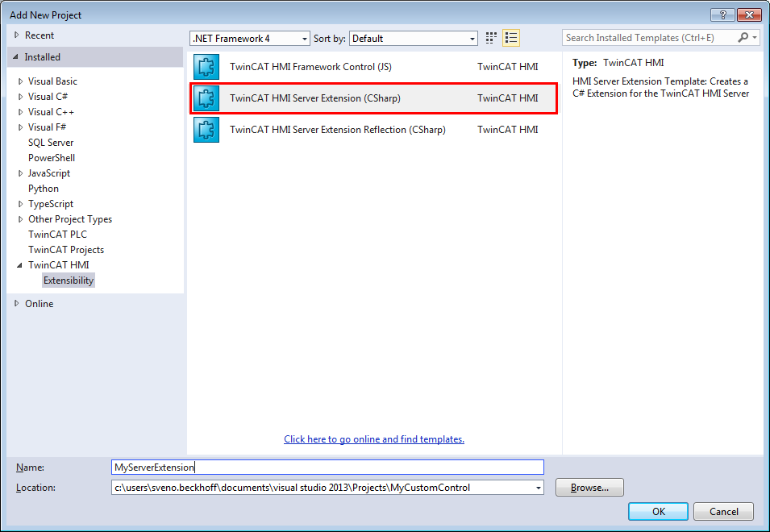
Task: Click the project Name input field
Action: (x=327, y=468)
